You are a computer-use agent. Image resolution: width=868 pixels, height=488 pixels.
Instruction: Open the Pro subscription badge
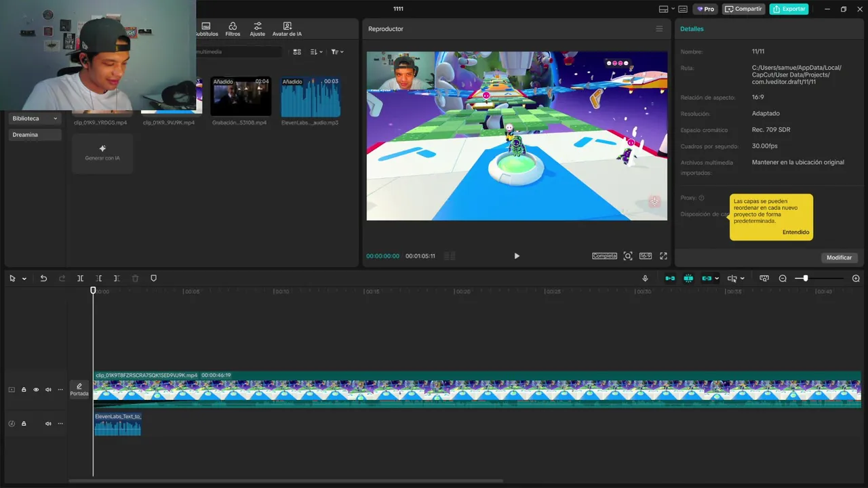click(705, 9)
